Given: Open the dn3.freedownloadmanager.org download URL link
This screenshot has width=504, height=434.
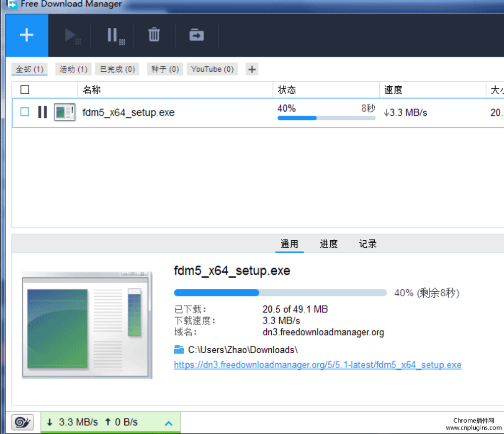Looking at the screenshot, I should [x=317, y=365].
